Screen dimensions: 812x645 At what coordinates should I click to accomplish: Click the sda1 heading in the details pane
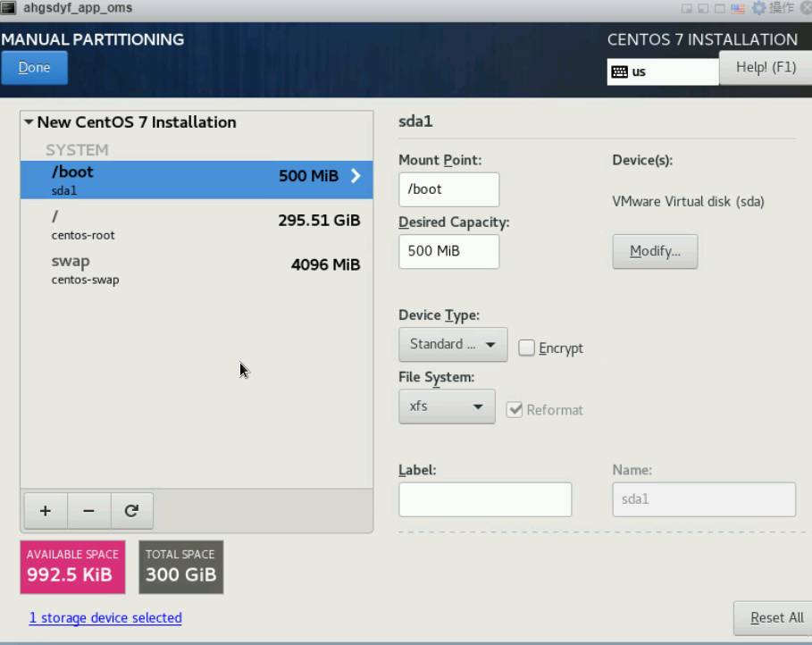point(415,121)
